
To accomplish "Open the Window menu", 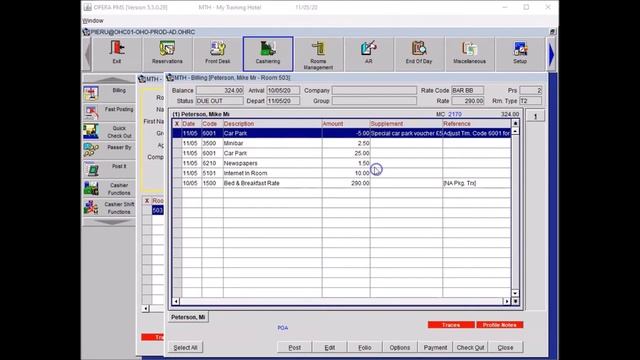I will (93, 20).
